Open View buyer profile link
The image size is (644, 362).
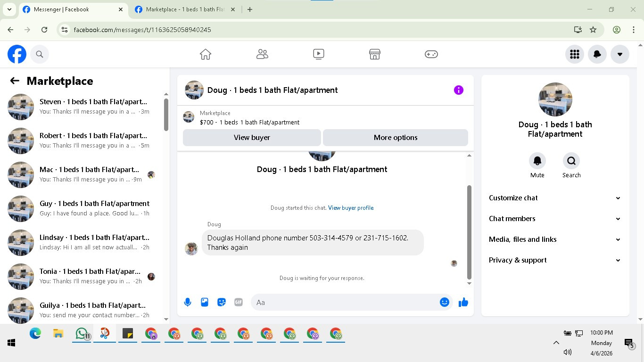(x=351, y=208)
